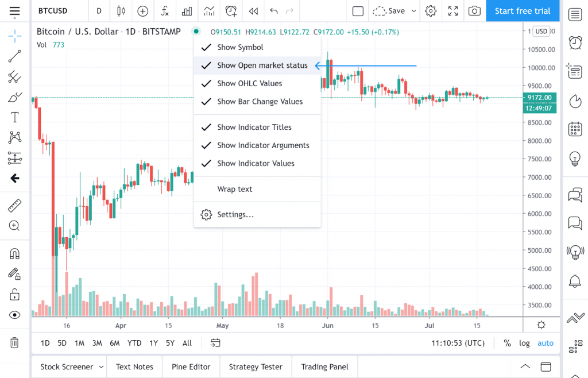
Task: Click the bar replay rewind icon
Action: (x=253, y=11)
